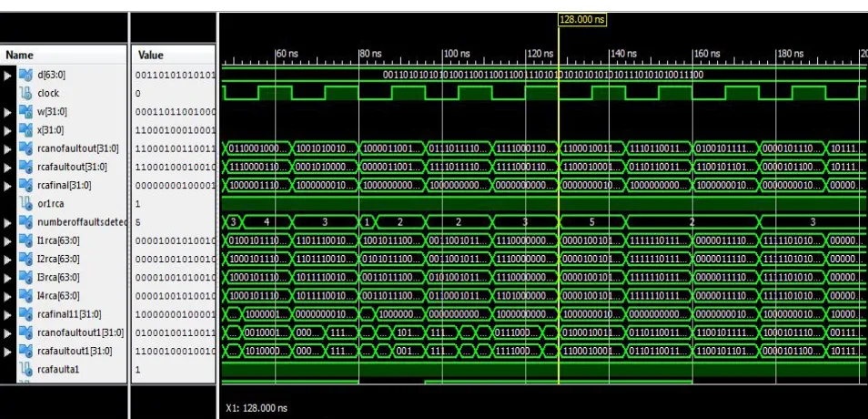Click d[63:0] value in Value column

coord(175,75)
